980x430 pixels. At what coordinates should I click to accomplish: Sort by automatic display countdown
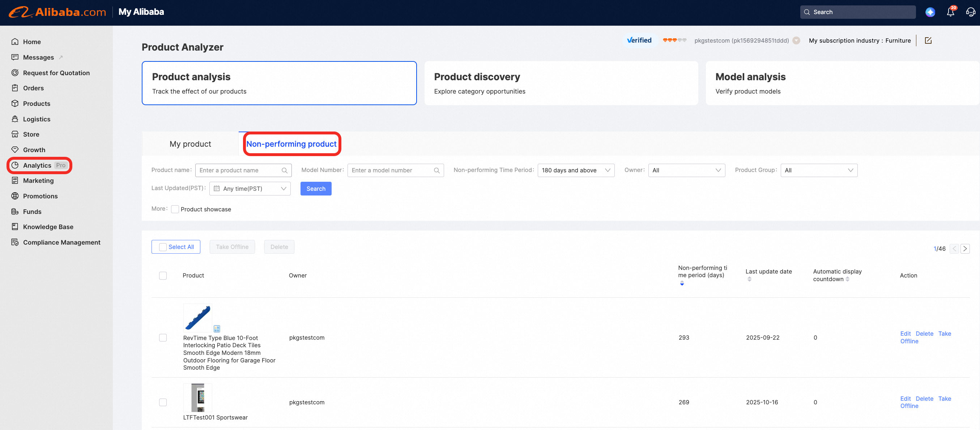(x=847, y=279)
